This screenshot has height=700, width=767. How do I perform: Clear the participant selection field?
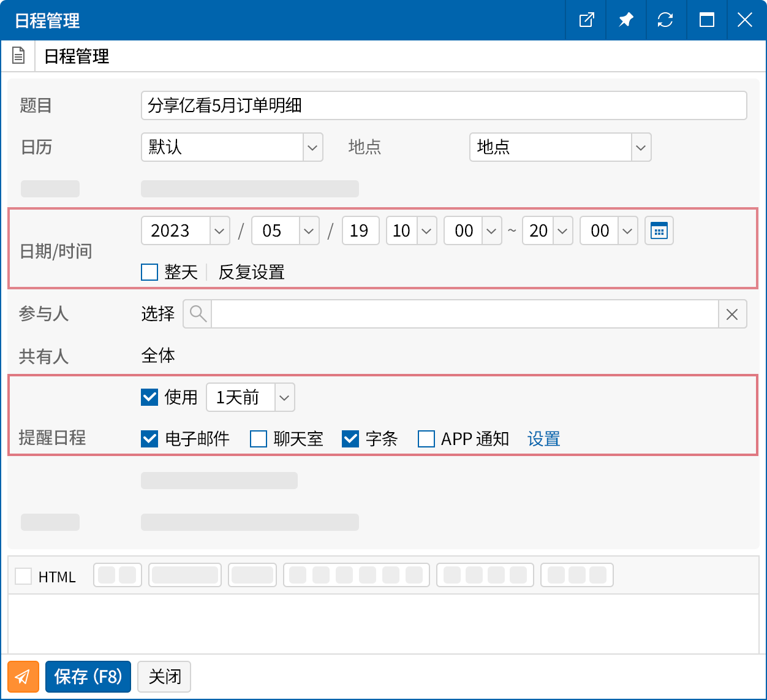pyautogui.click(x=732, y=314)
